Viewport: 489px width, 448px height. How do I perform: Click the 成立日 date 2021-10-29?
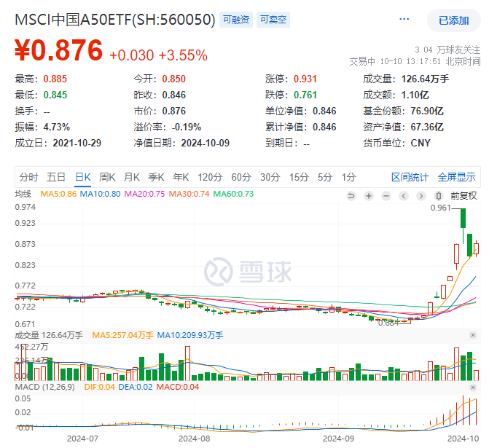click(x=77, y=143)
